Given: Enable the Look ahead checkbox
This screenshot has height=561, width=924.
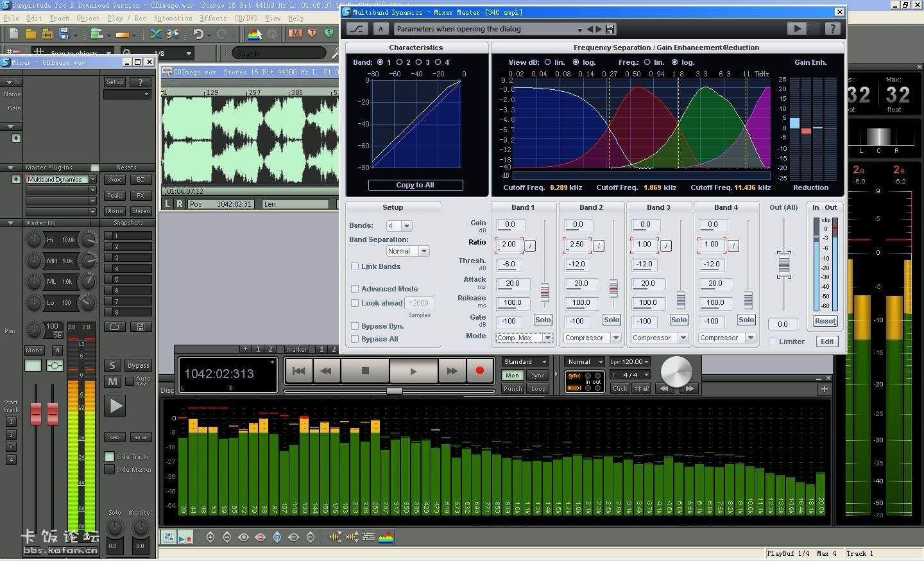Looking at the screenshot, I should (x=354, y=303).
